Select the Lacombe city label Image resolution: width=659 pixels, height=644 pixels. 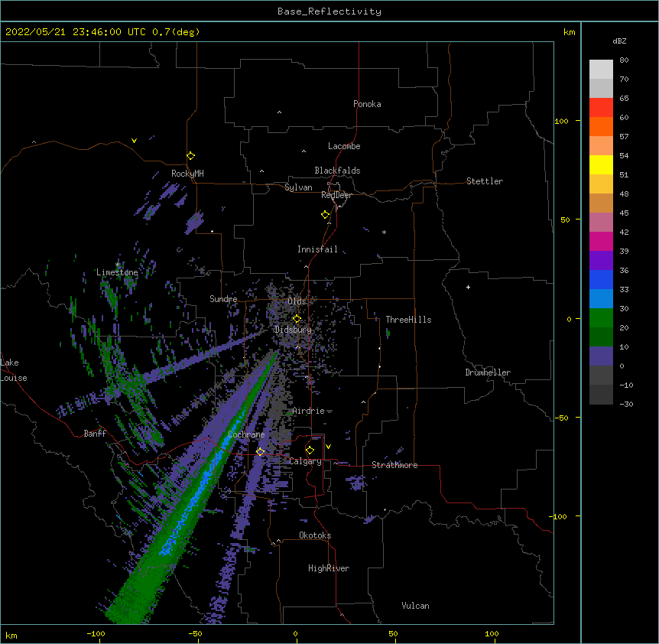pos(344,146)
